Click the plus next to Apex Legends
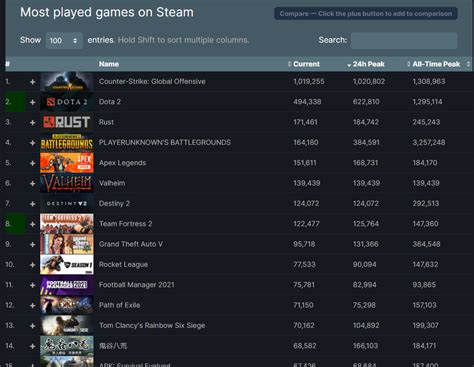 coord(32,163)
